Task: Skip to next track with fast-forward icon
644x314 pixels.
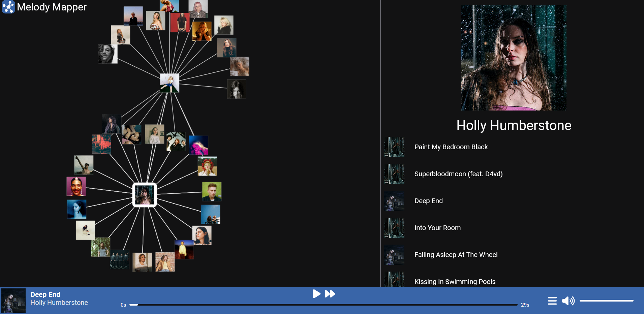Action: (330, 294)
